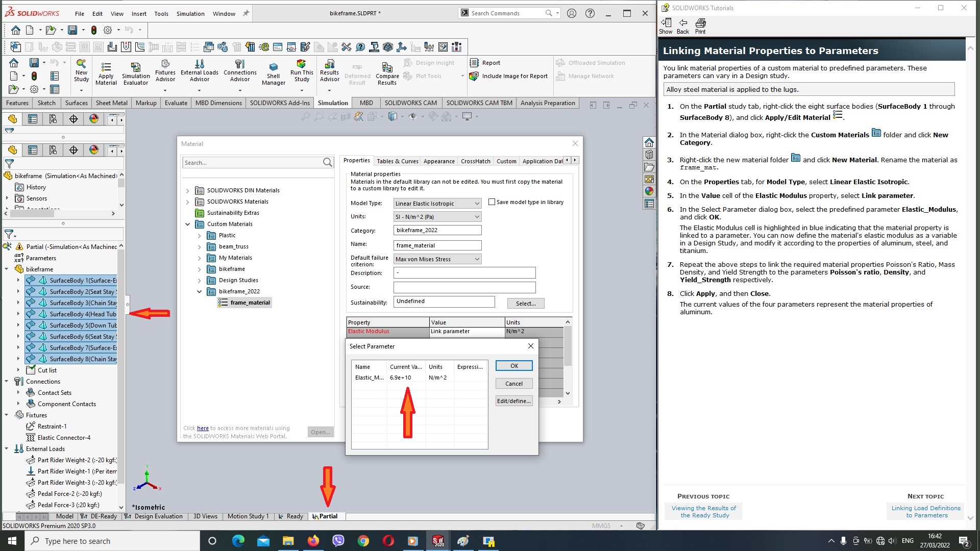The width and height of the screenshot is (980, 551).
Task: Open the Simulation menu
Action: pyautogui.click(x=190, y=14)
